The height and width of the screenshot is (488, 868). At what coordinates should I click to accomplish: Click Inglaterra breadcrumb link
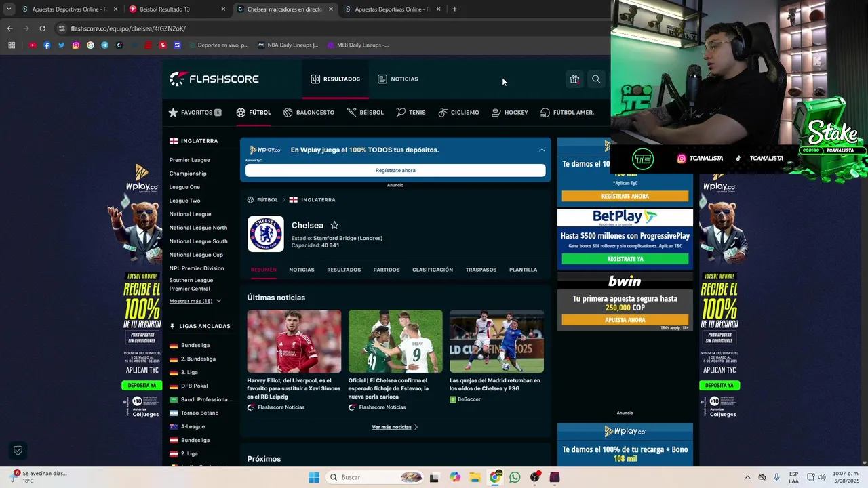pyautogui.click(x=318, y=200)
